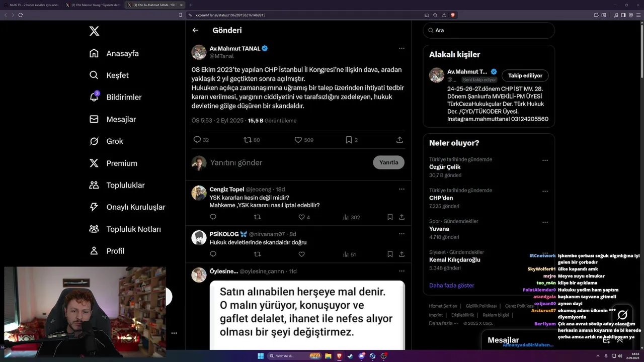Image resolution: width=644 pixels, height=362 pixels.
Task: Share Cengiz Topel's comment
Action: pyautogui.click(x=401, y=217)
